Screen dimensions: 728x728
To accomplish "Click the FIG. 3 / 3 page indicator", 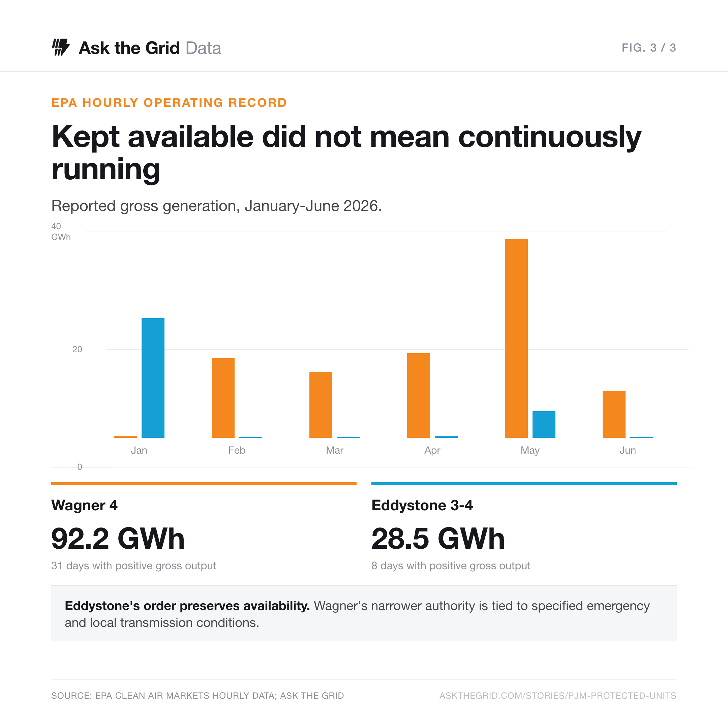I will [649, 48].
